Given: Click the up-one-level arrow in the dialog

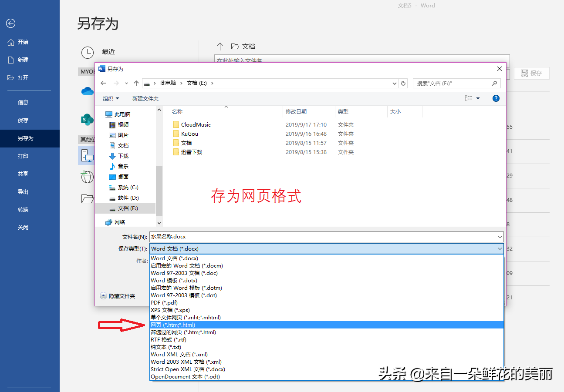Looking at the screenshot, I should coord(136,83).
